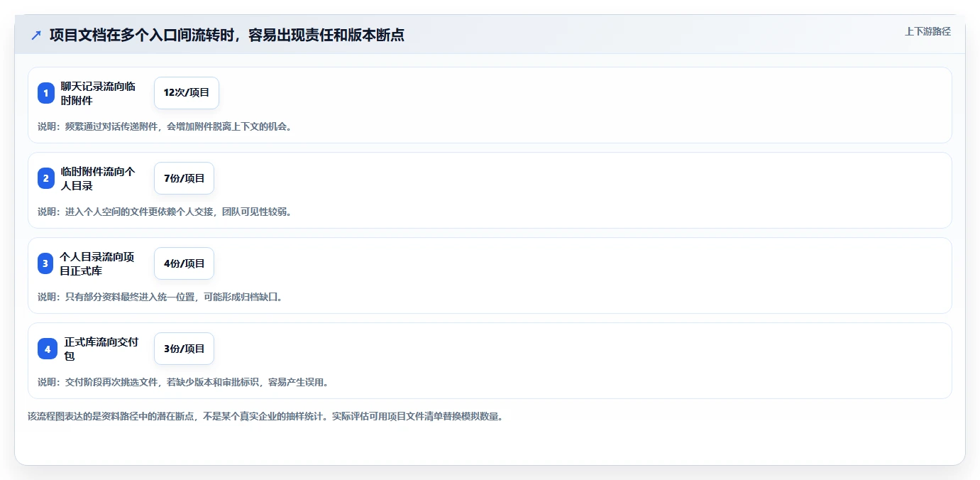This screenshot has height=480, width=980.
Task: Click the 12次/项目 value pill
Action: 187,93
